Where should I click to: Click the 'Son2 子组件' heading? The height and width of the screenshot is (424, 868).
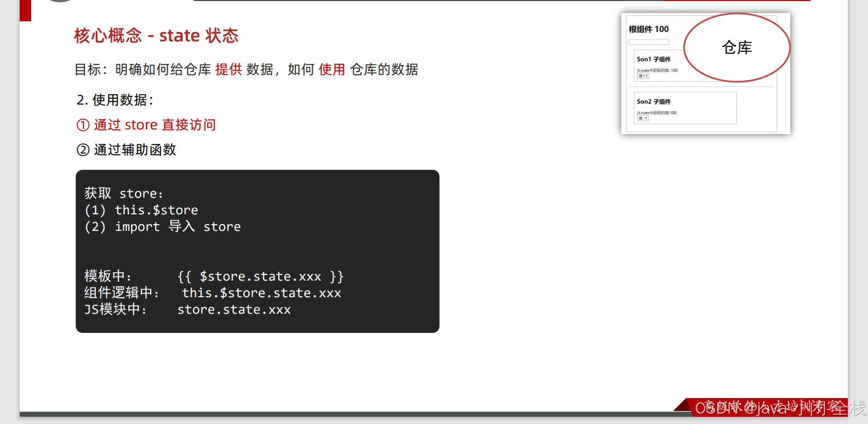[654, 101]
